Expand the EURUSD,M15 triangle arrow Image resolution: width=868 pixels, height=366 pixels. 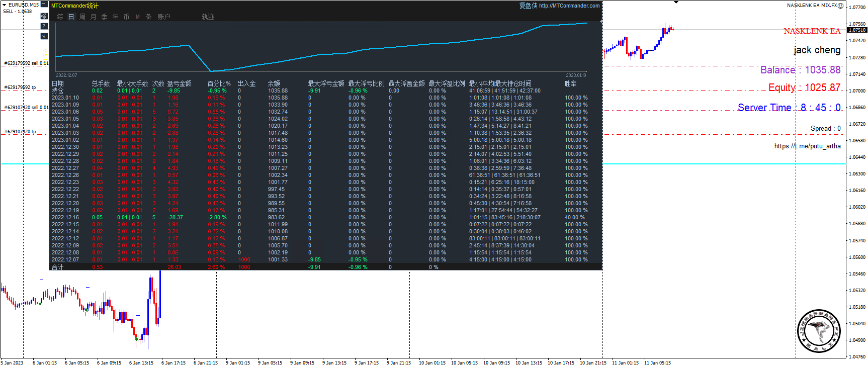(x=5, y=5)
